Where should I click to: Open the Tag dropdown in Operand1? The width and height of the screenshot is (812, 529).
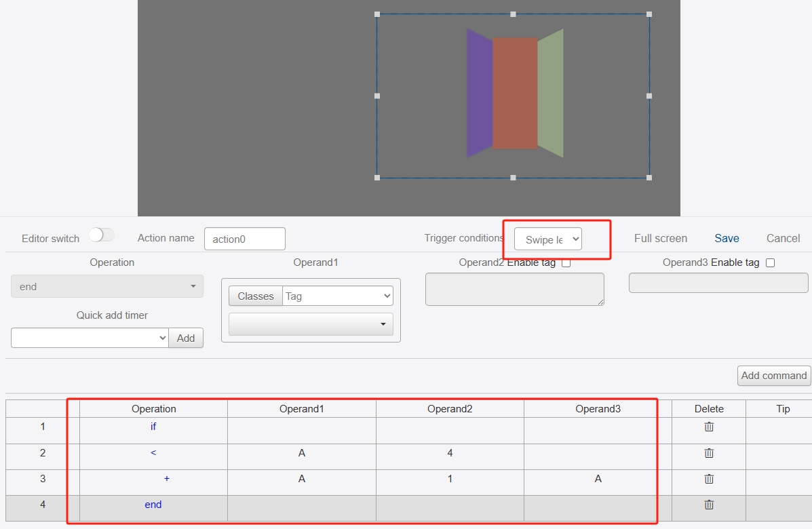coord(338,296)
